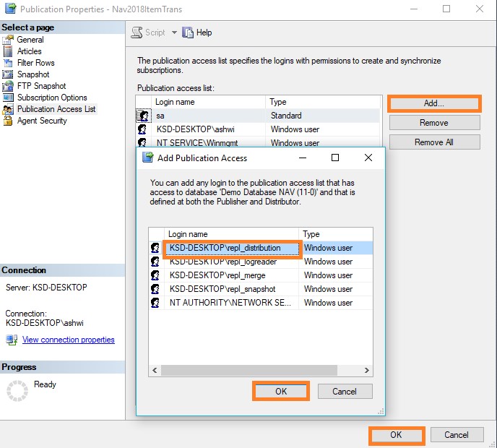Select the repl_logreader login user icon

155,262
